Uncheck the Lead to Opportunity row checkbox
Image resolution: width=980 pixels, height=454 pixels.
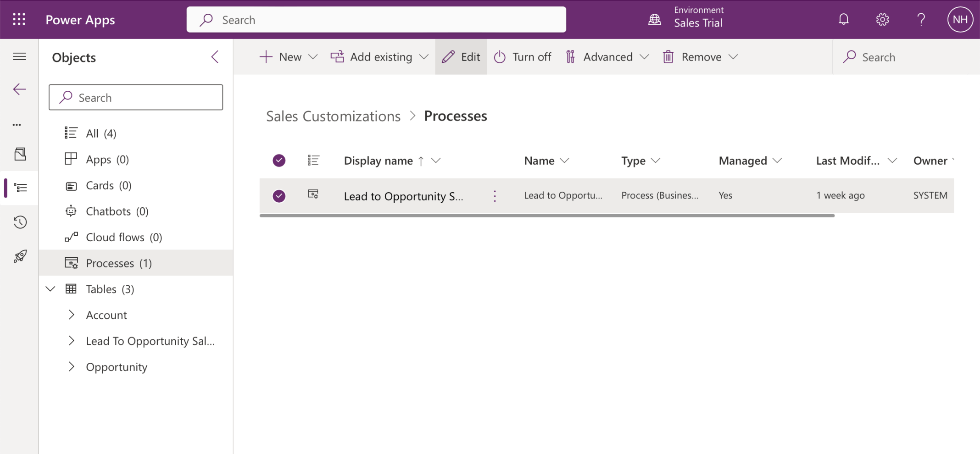point(279,196)
